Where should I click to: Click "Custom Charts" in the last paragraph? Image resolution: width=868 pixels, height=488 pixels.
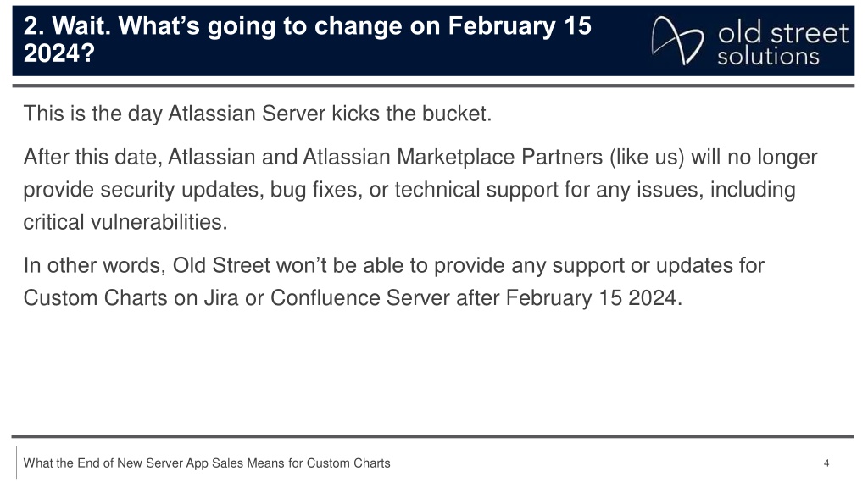point(95,297)
